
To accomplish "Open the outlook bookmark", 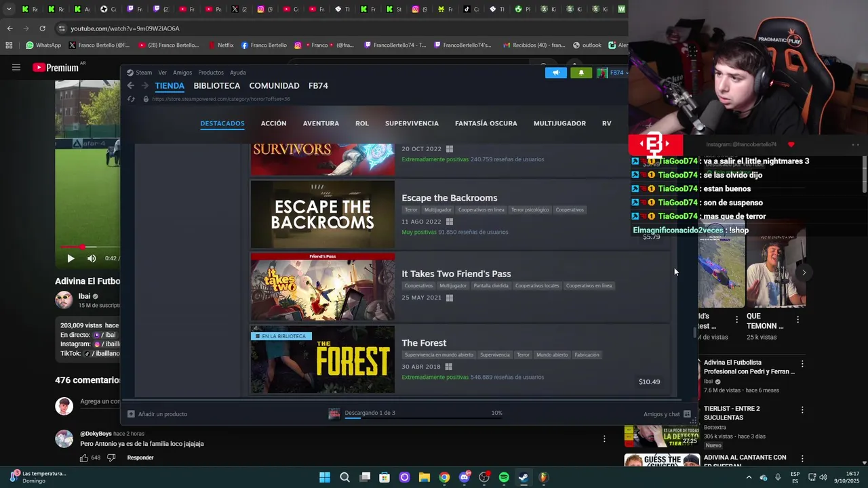I will point(587,45).
